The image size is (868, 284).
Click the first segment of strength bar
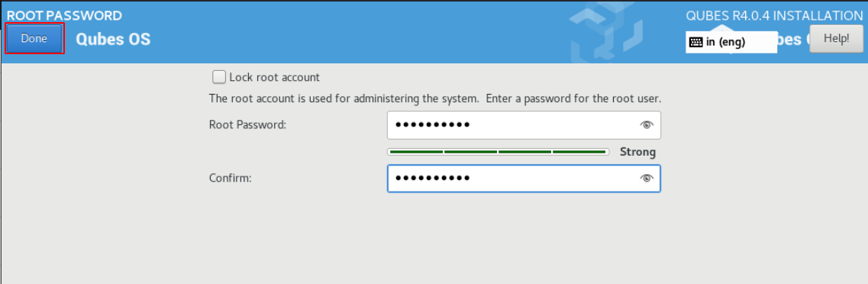(416, 152)
